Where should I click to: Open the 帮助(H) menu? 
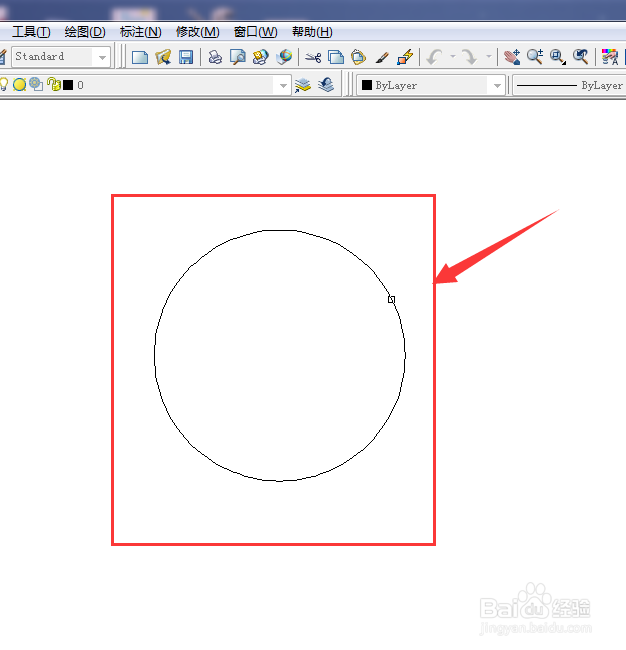(x=312, y=32)
